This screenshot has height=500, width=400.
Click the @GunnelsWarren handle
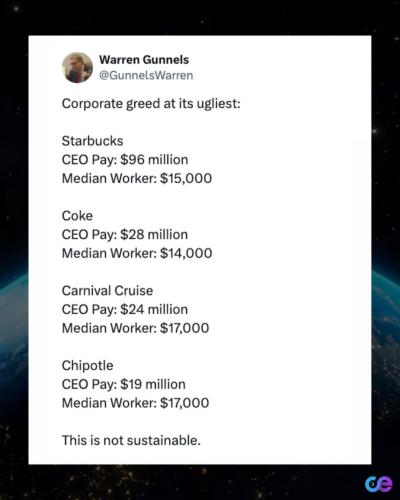[146, 75]
